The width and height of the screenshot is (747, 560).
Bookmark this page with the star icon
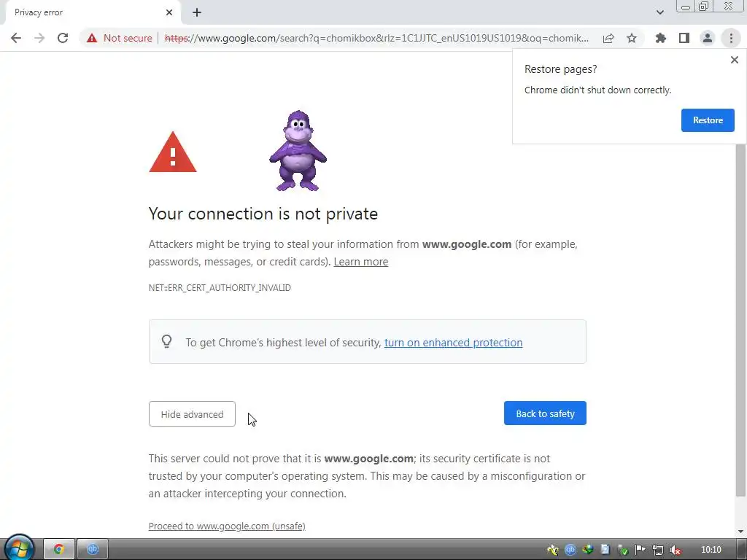tap(632, 38)
